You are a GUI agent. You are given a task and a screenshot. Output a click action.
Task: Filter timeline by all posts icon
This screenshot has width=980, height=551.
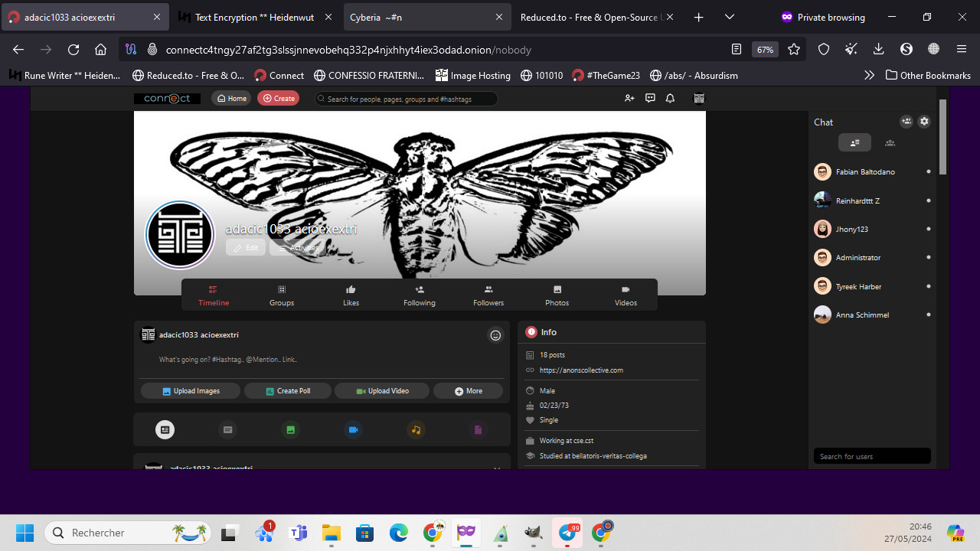coord(165,430)
